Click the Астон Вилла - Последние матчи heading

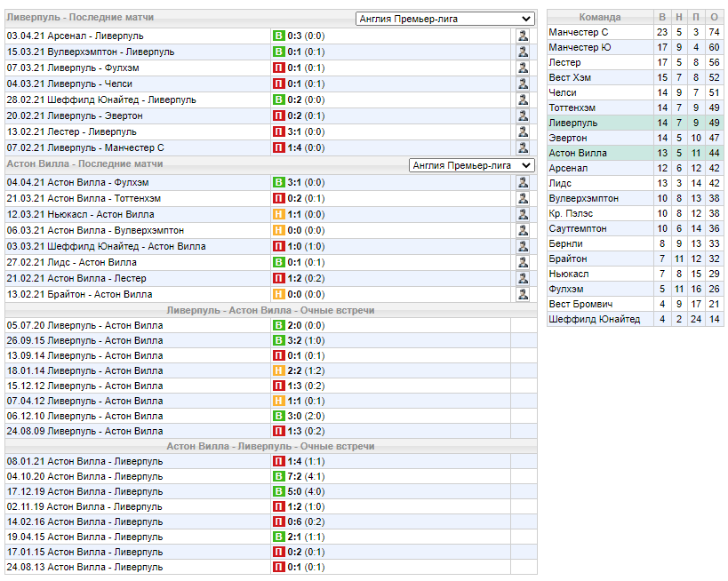click(x=84, y=163)
